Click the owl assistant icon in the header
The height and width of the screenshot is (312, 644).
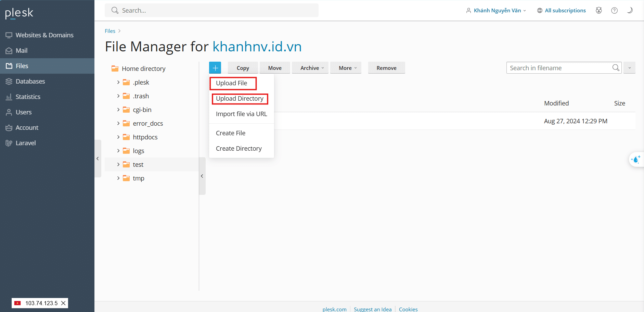[x=598, y=10]
